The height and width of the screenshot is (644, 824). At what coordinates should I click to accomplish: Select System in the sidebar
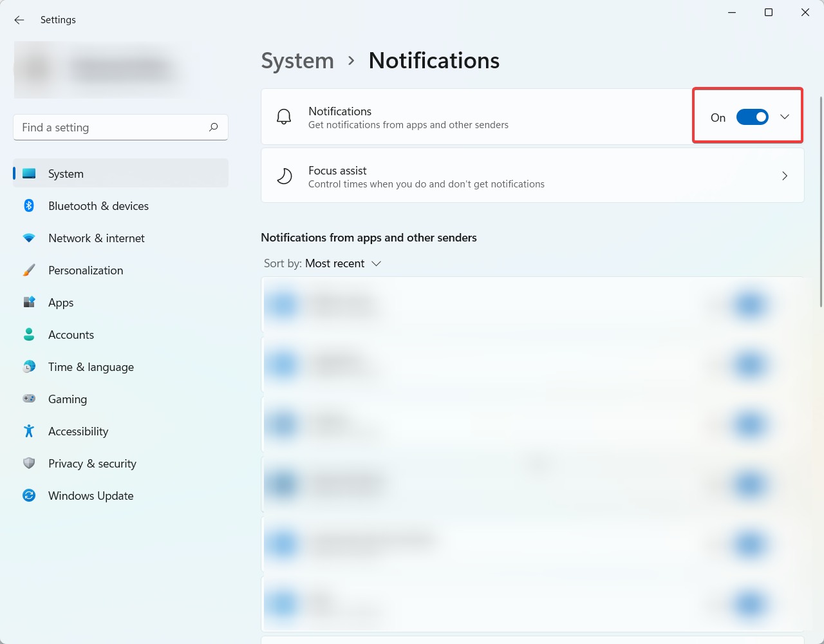coord(121,173)
